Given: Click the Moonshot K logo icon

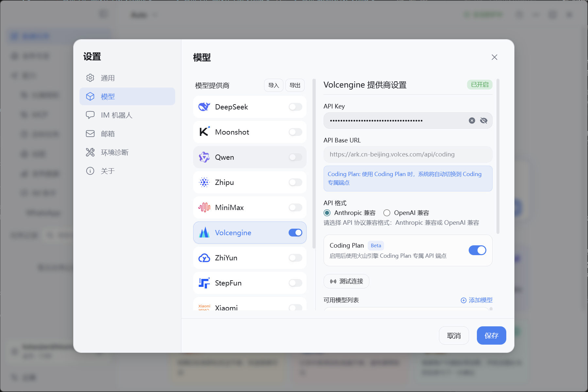Looking at the screenshot, I should point(204,132).
